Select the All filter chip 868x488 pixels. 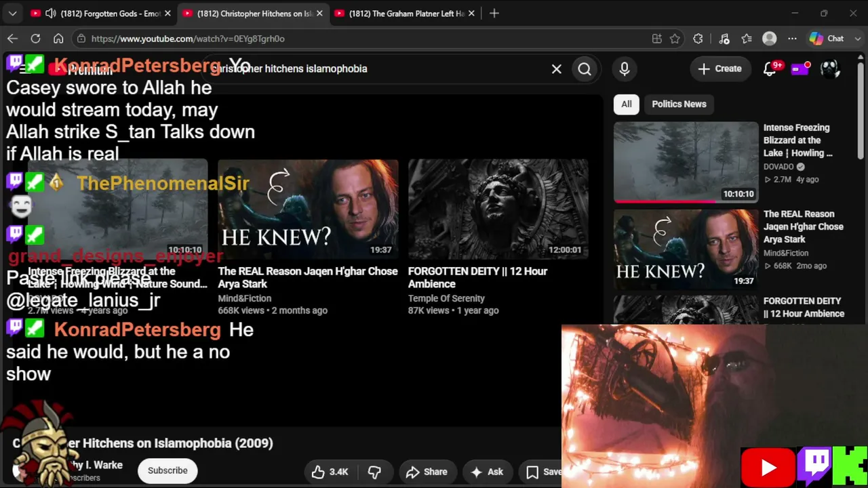click(627, 104)
